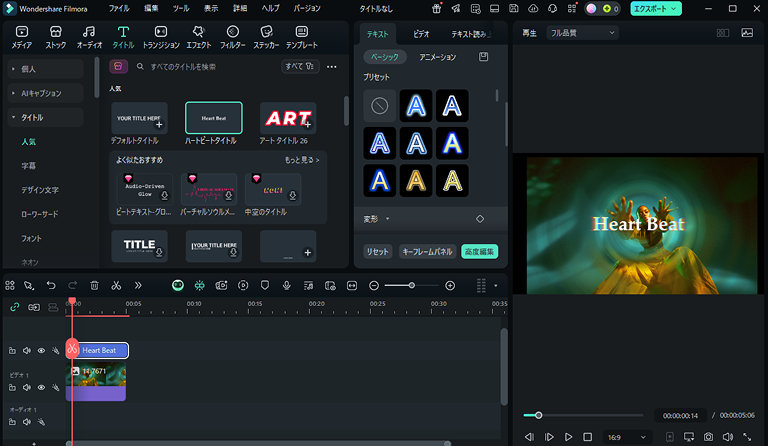The image size is (768, 446).
Task: Click the リセット button
Action: 377,252
